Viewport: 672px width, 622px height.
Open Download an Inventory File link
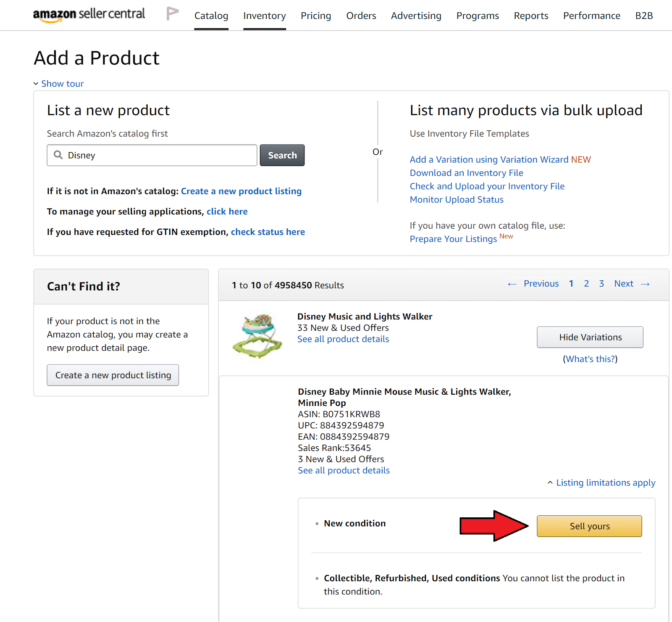(x=466, y=173)
